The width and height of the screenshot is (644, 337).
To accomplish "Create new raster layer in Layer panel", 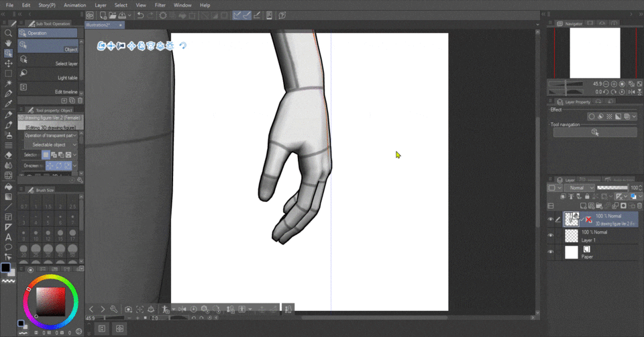I will (x=583, y=205).
